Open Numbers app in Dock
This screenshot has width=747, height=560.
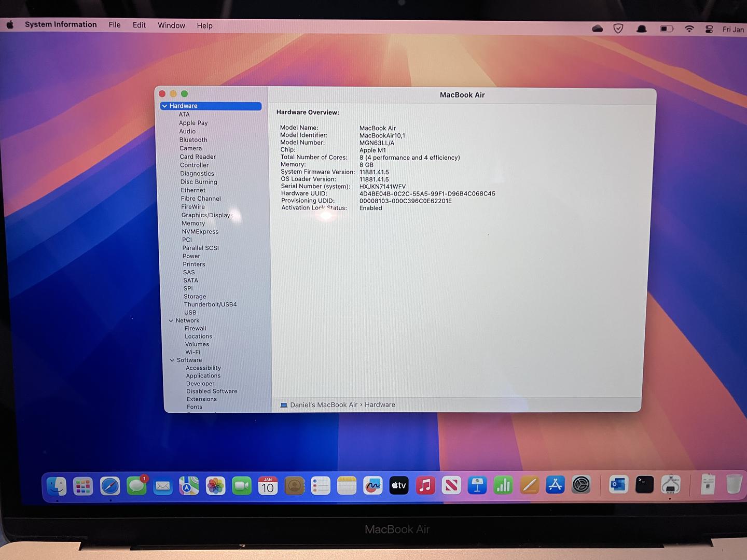(503, 485)
